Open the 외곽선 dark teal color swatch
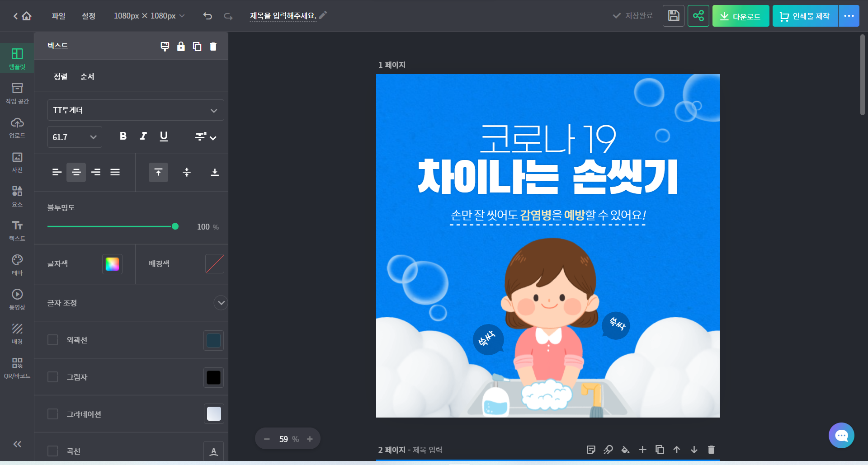 (x=213, y=340)
